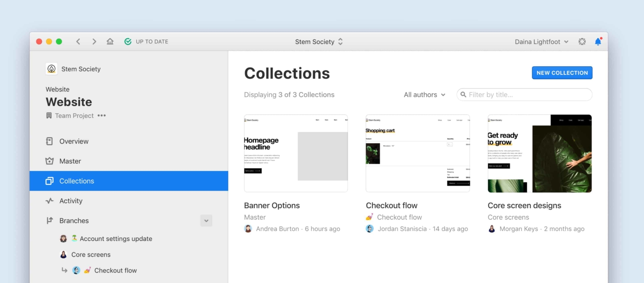Open Daina Lightfoot account menu

point(541,41)
